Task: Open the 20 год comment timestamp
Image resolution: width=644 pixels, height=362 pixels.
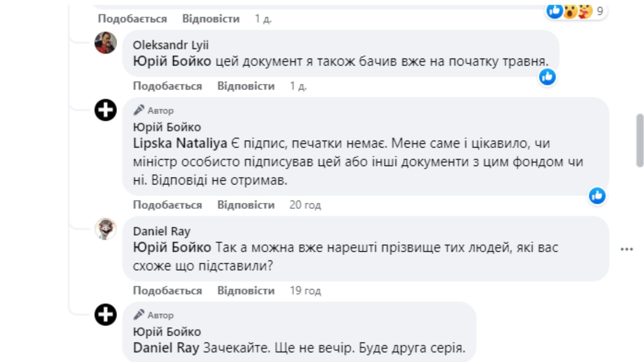Action: [305, 205]
